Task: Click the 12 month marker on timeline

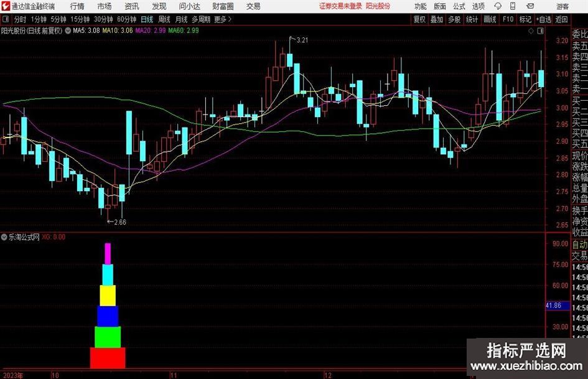Action: (328, 375)
